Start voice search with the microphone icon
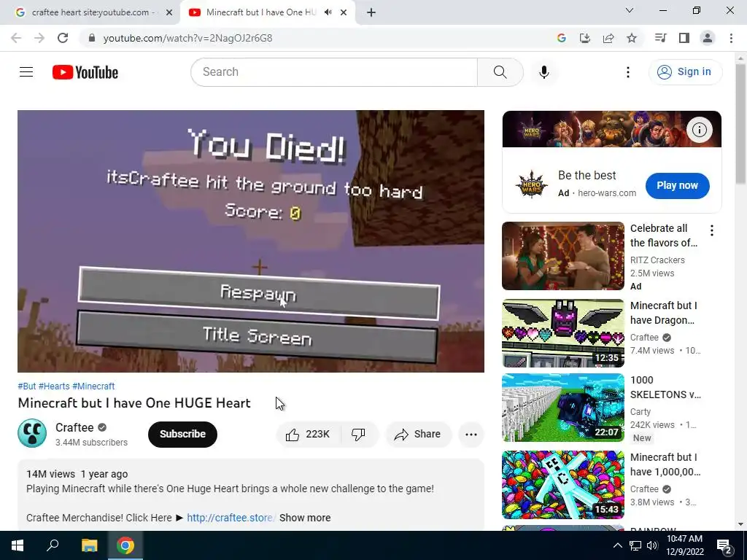This screenshot has width=747, height=560. tap(543, 72)
